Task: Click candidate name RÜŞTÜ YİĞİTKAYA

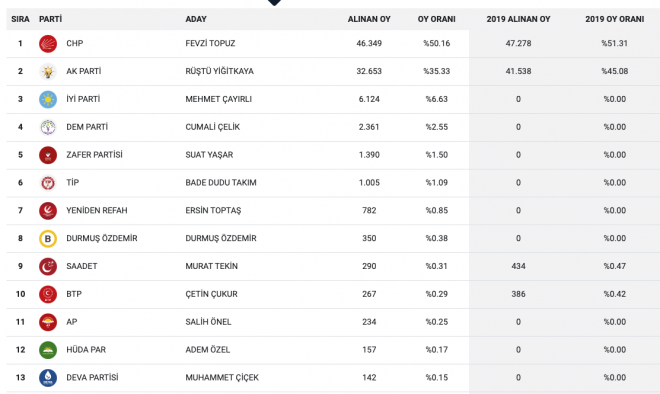Action: [220, 71]
